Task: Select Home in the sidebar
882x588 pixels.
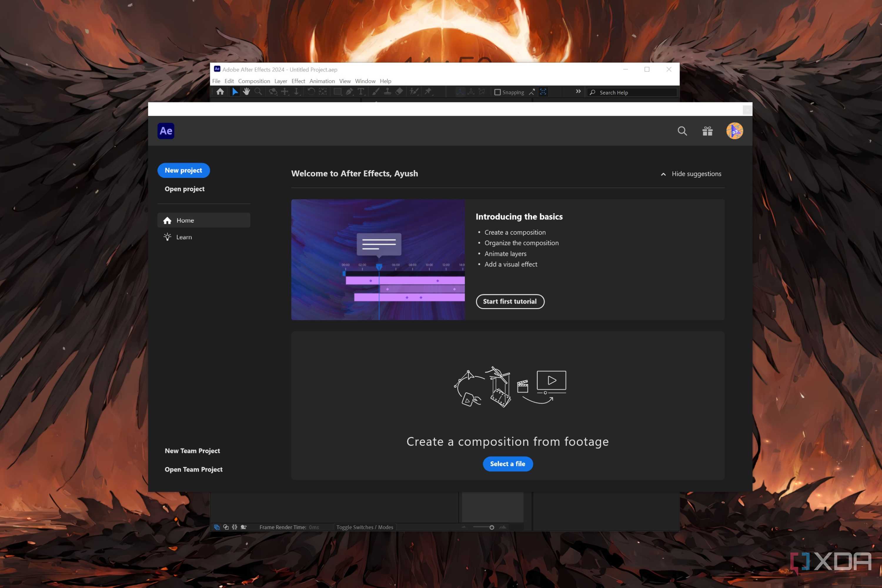Action: [x=204, y=220]
